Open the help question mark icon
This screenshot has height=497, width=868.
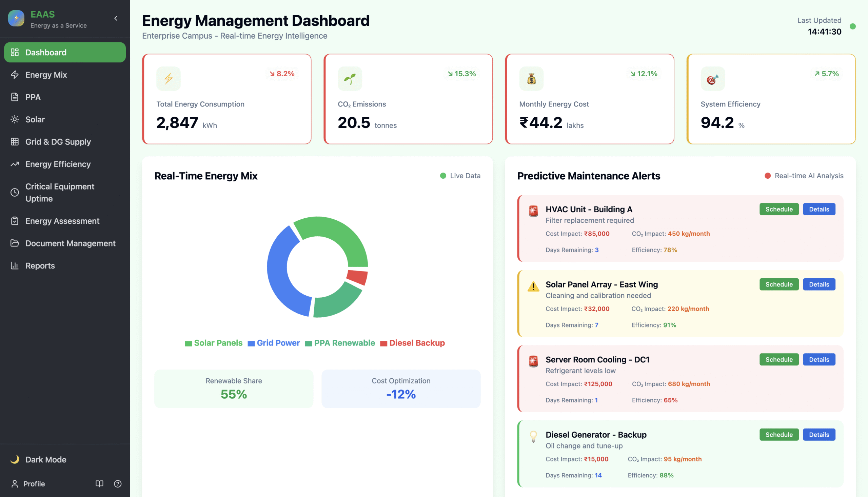coord(118,484)
